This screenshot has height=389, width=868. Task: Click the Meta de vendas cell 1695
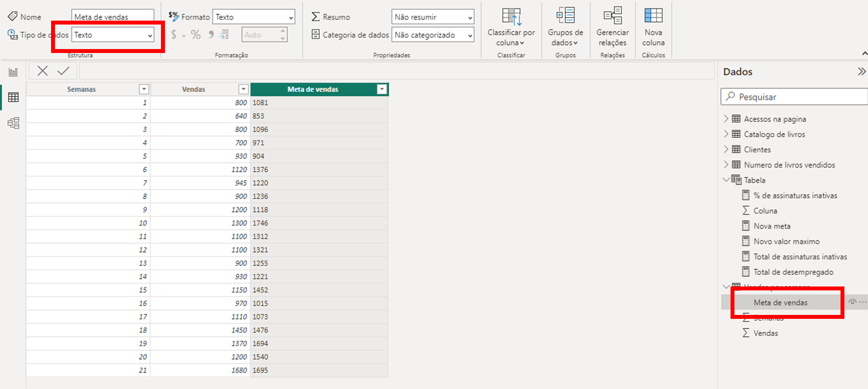[319, 370]
